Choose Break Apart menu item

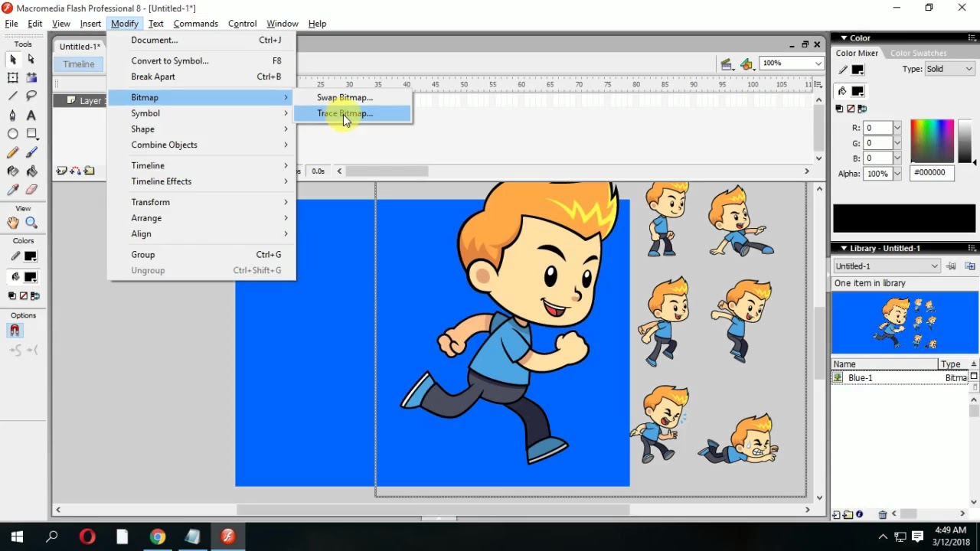202,77
